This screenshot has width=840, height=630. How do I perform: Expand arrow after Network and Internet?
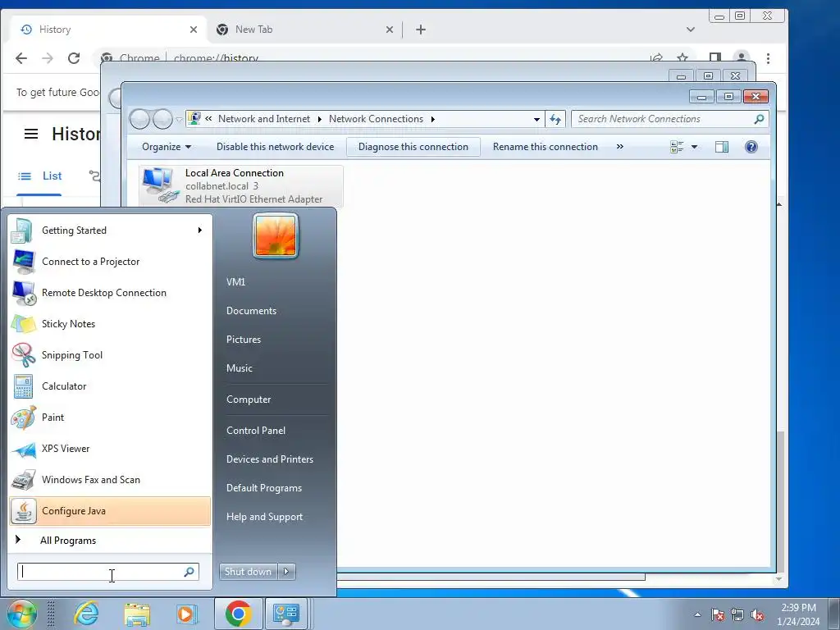click(320, 119)
